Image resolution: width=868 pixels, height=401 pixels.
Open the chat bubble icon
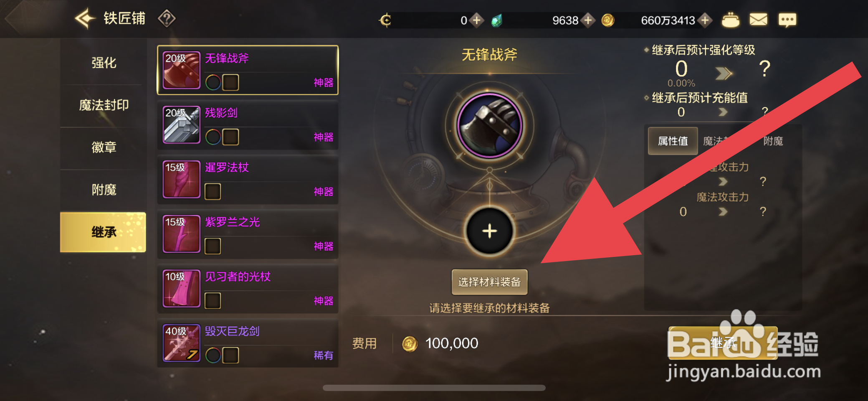(x=787, y=20)
